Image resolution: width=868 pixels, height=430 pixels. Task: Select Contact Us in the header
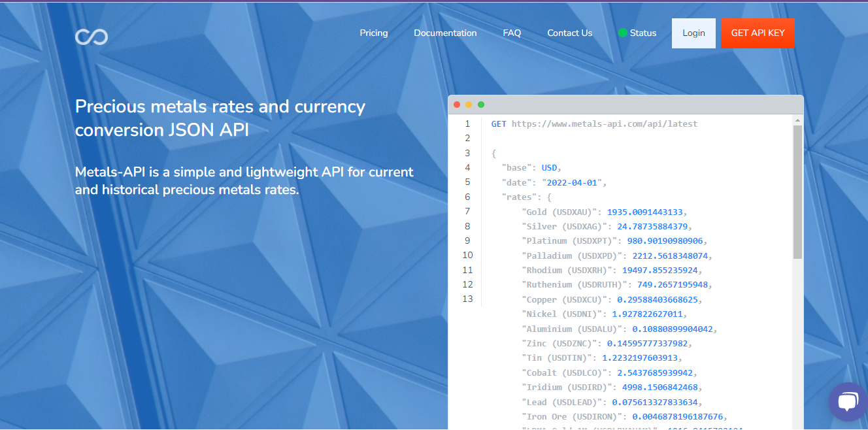pyautogui.click(x=569, y=33)
